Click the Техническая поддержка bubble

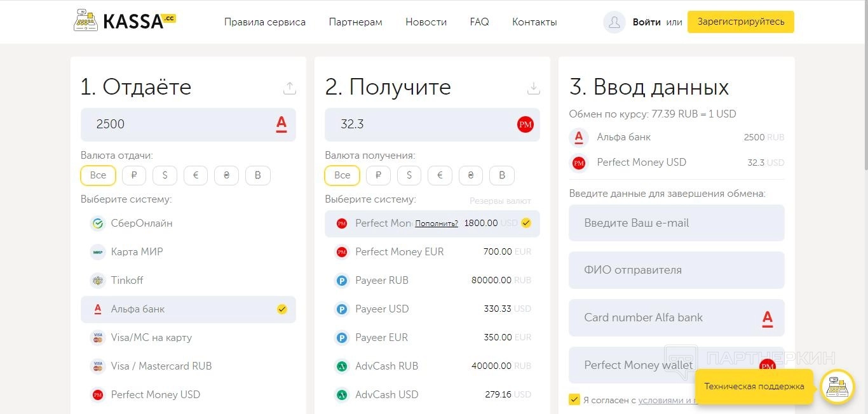754,387
